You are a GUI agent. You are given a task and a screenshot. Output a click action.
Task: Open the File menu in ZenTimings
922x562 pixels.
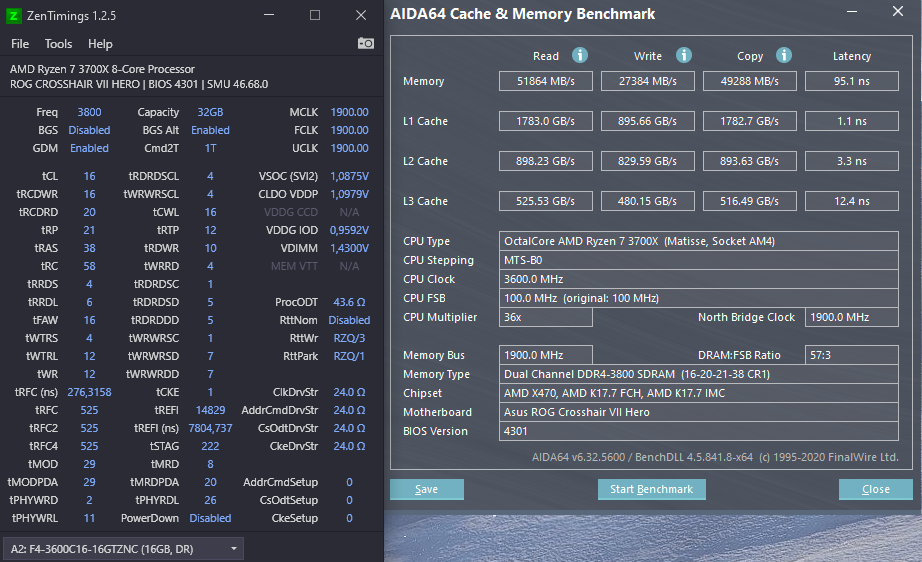(x=19, y=44)
